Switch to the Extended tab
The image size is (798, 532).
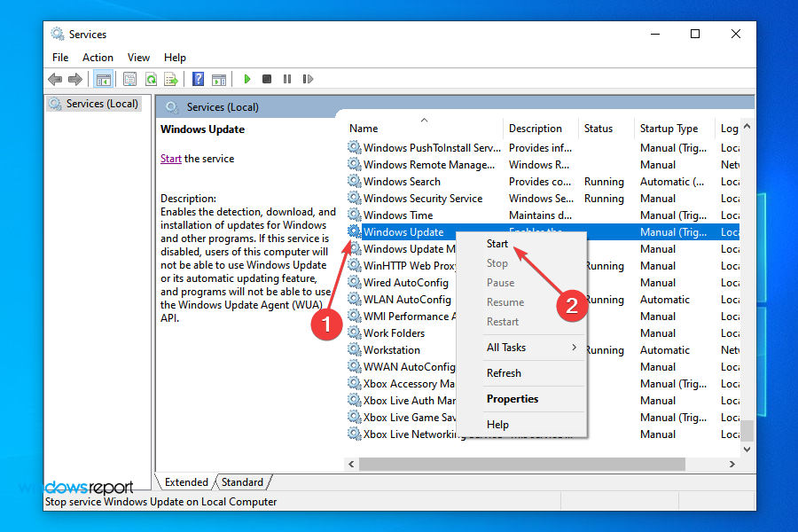[x=186, y=482]
